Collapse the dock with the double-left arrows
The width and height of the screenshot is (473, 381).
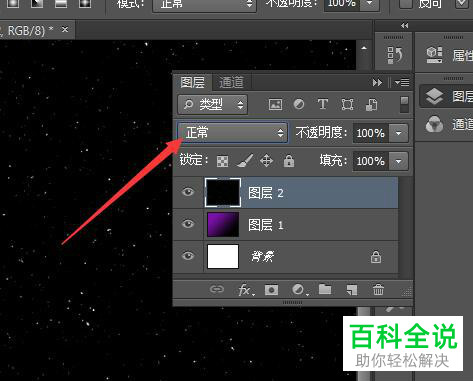pyautogui.click(x=404, y=26)
